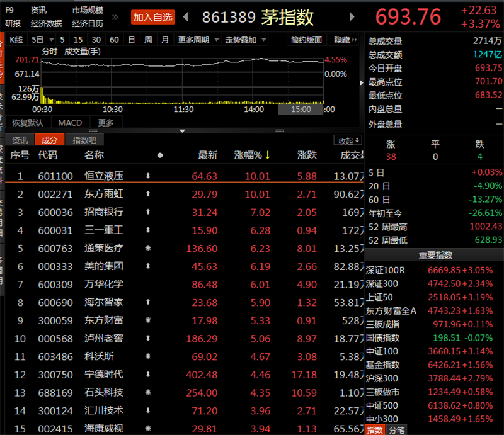The image size is (504, 435).
Task: Click the star icon in 东方财富 row
Action: pos(148,320)
